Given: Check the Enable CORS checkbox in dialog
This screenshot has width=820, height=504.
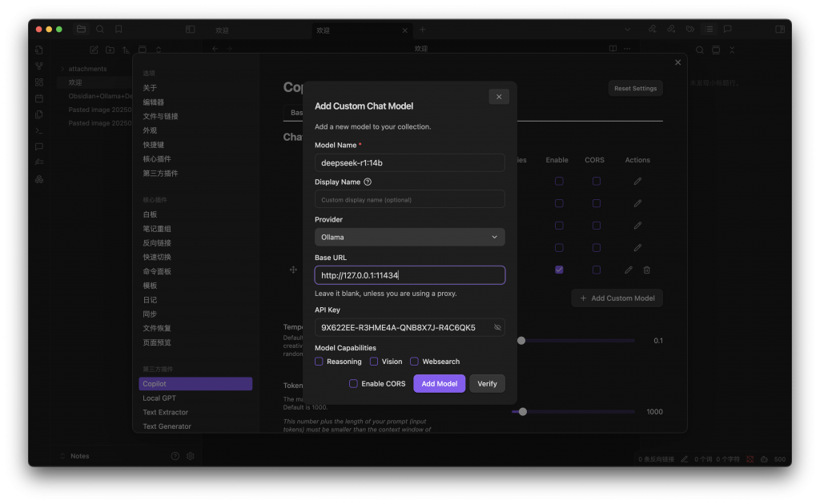Looking at the screenshot, I should (353, 384).
